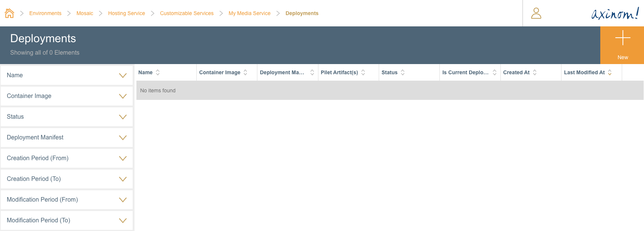Sort by Container Image column arrows
This screenshot has height=231, width=644.
pos(245,72)
